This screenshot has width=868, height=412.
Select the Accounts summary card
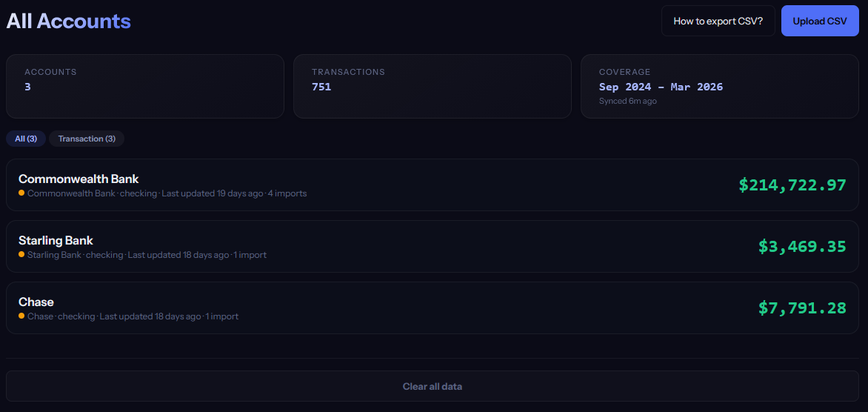[145, 86]
